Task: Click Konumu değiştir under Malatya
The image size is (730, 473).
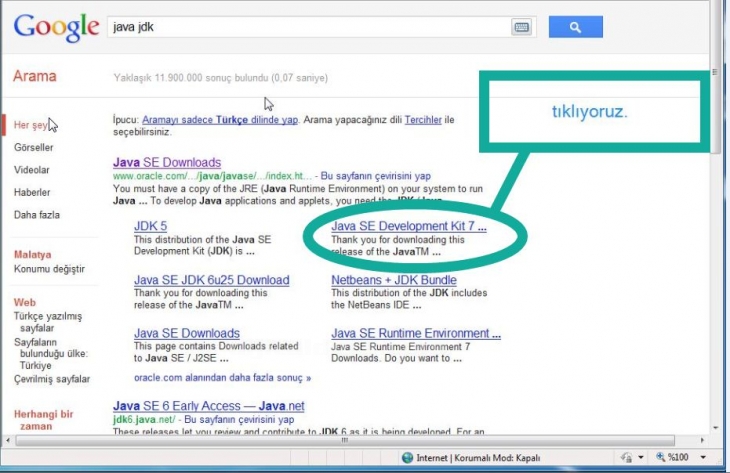Action: pyautogui.click(x=49, y=269)
